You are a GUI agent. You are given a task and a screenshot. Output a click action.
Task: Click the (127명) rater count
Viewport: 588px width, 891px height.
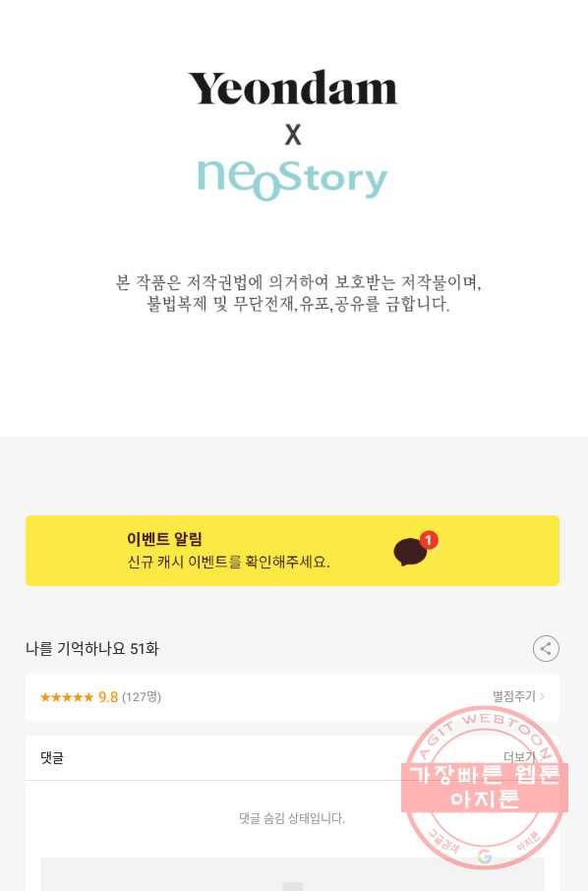142,696
